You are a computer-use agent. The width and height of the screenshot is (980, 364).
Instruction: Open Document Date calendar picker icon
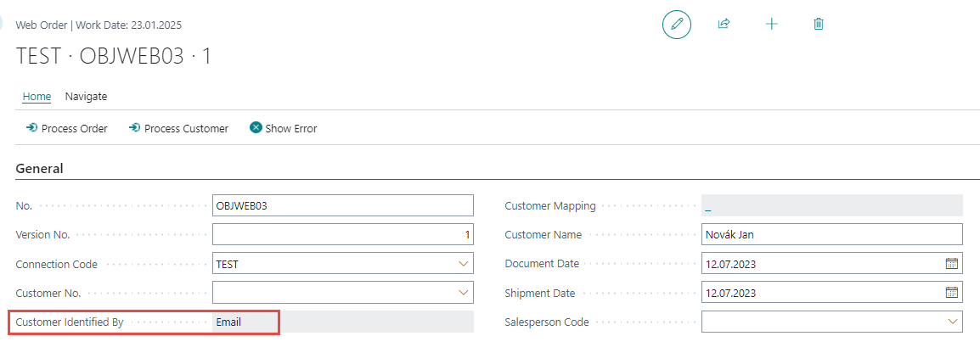point(952,264)
